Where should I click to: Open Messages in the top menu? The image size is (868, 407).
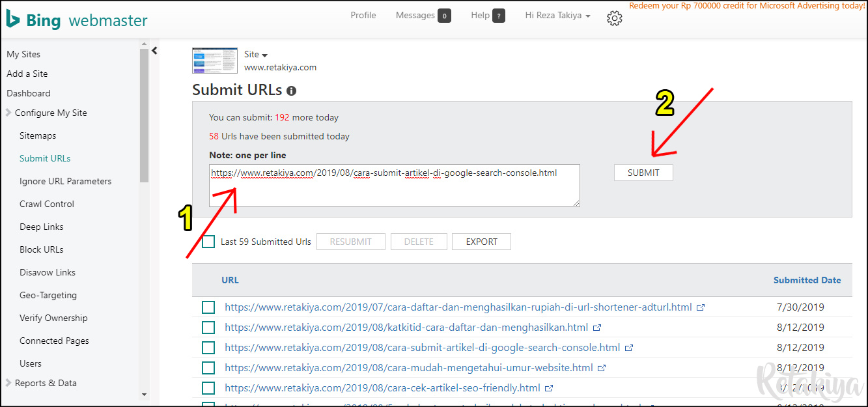[x=415, y=16]
